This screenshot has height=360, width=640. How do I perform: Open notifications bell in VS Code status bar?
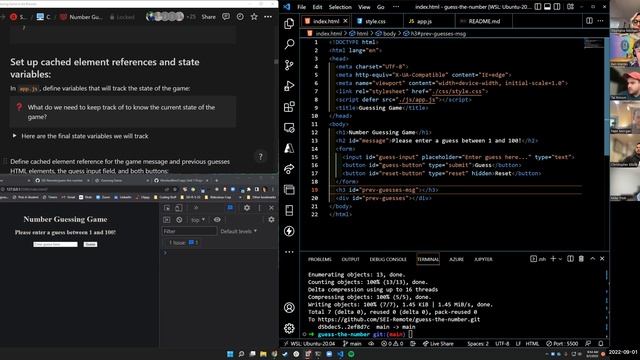tap(601, 344)
